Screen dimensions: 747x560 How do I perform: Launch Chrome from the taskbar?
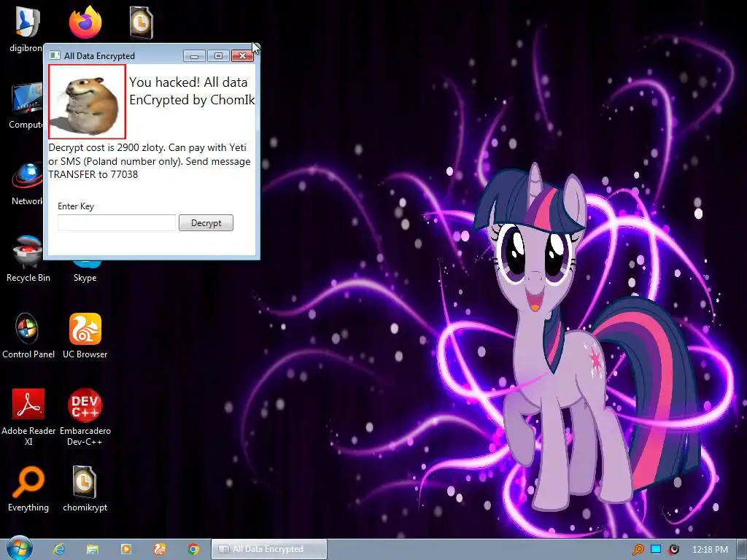point(193,549)
